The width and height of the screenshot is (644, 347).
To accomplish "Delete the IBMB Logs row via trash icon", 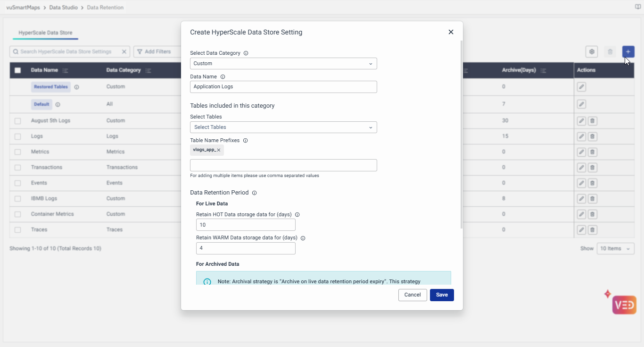I will (x=593, y=199).
